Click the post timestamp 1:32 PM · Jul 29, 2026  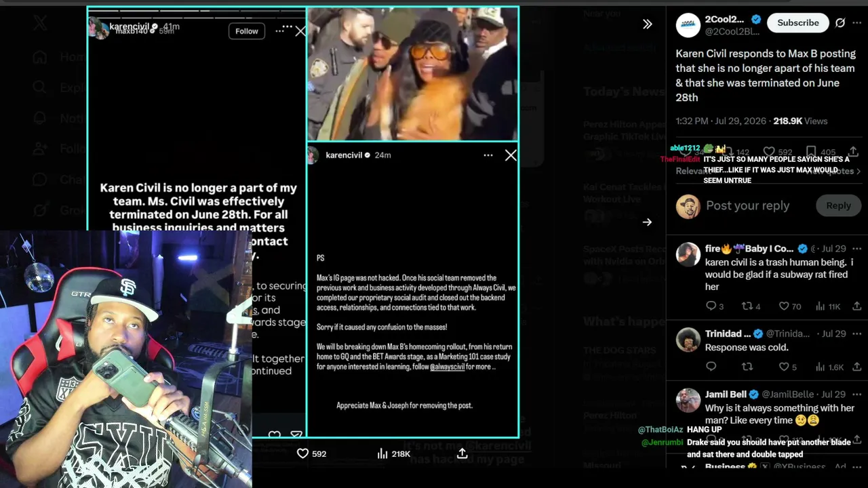point(721,121)
